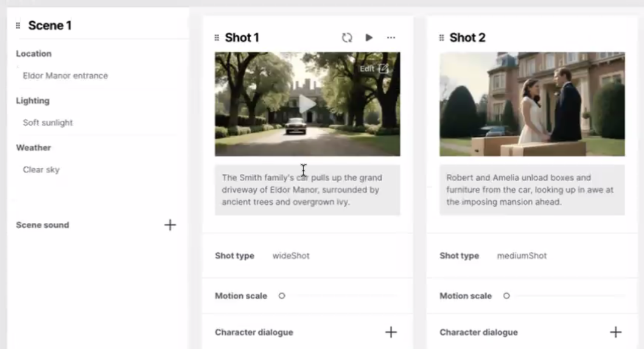Click the Shot 2 drag handle icon
Image resolution: width=644 pixels, height=349 pixels.
(441, 38)
